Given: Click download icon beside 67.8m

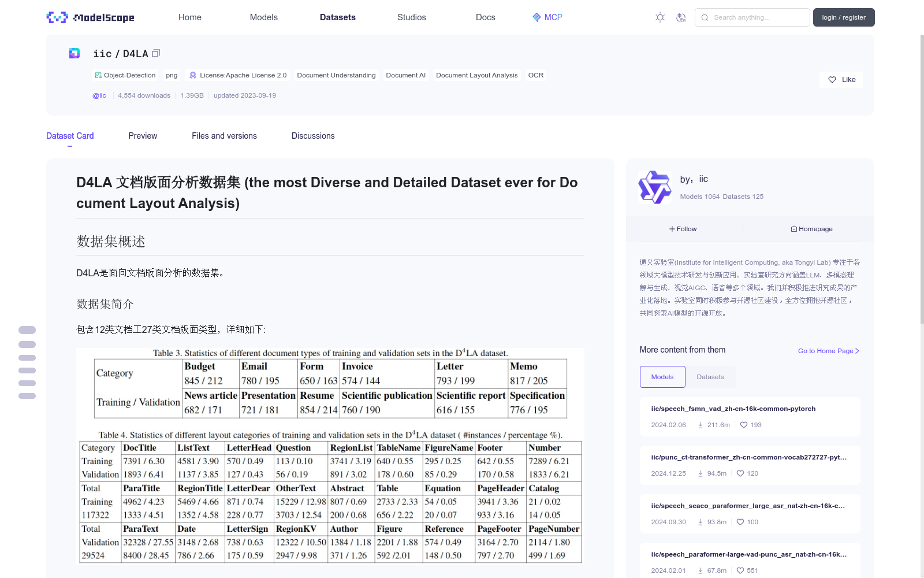Looking at the screenshot, I should click(x=701, y=570).
